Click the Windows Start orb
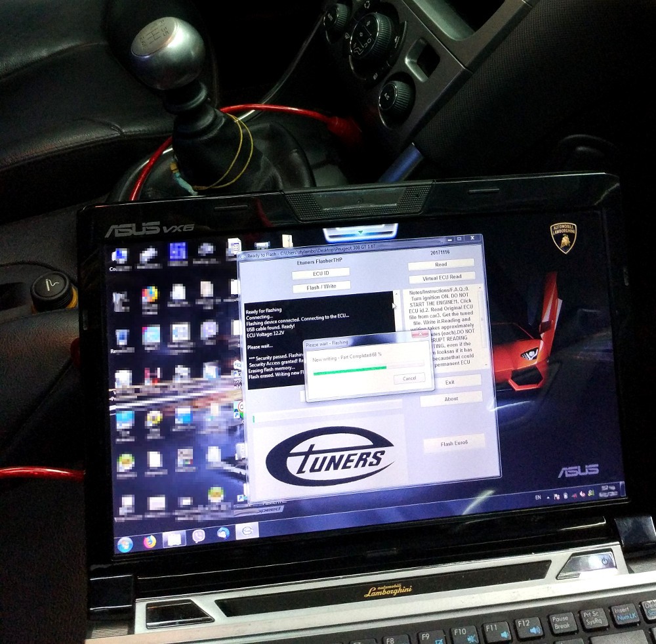 pos(125,544)
